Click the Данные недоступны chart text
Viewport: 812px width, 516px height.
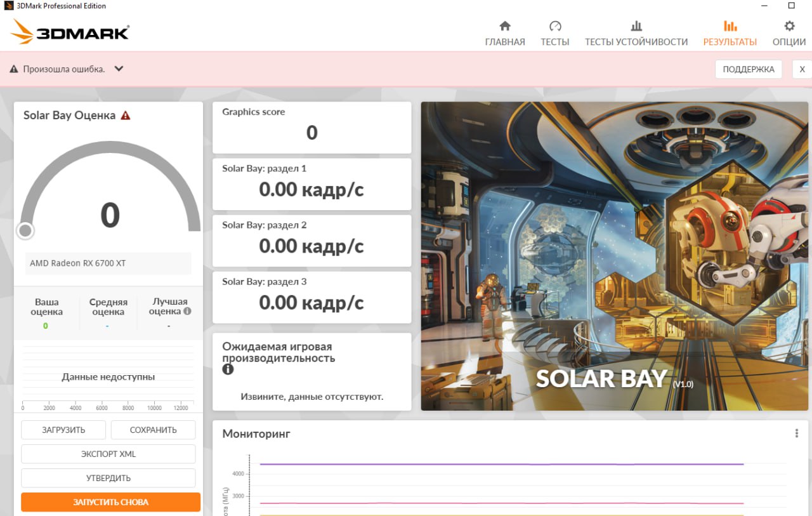click(x=108, y=377)
